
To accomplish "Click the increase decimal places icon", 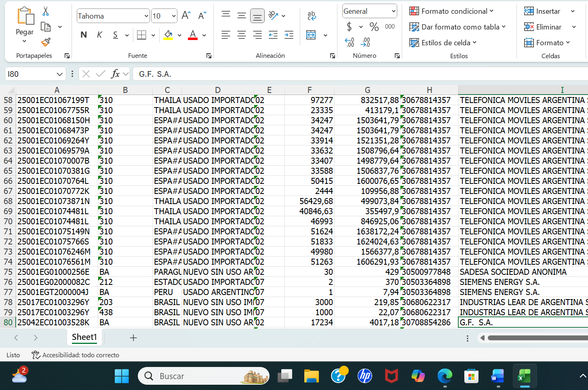I will pos(349,42).
